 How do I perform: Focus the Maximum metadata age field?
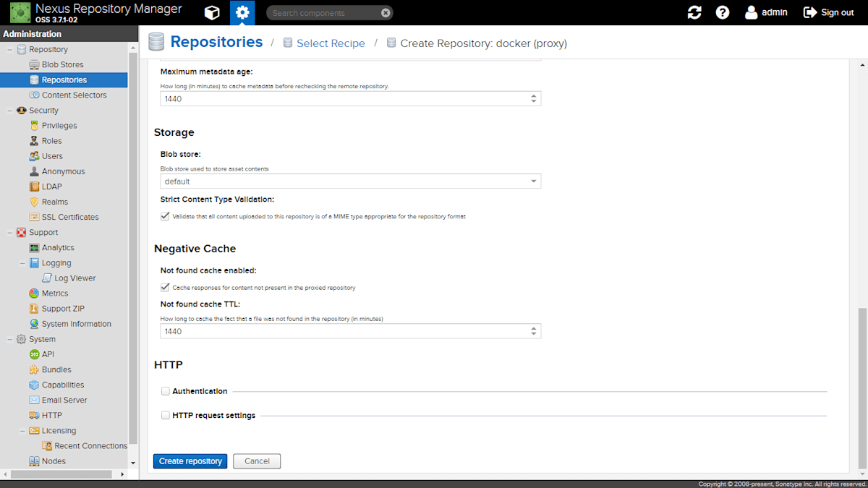click(344, 99)
